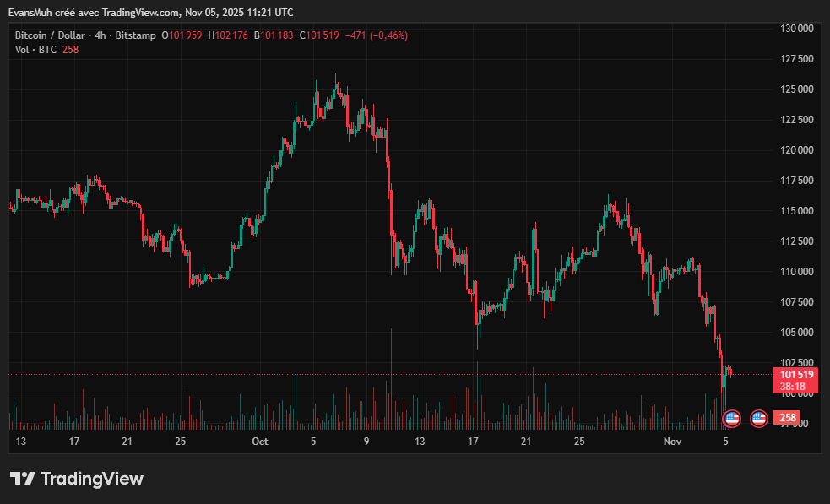Click the 38:18 candle countdown timer
The width and height of the screenshot is (830, 504).
tap(792, 387)
